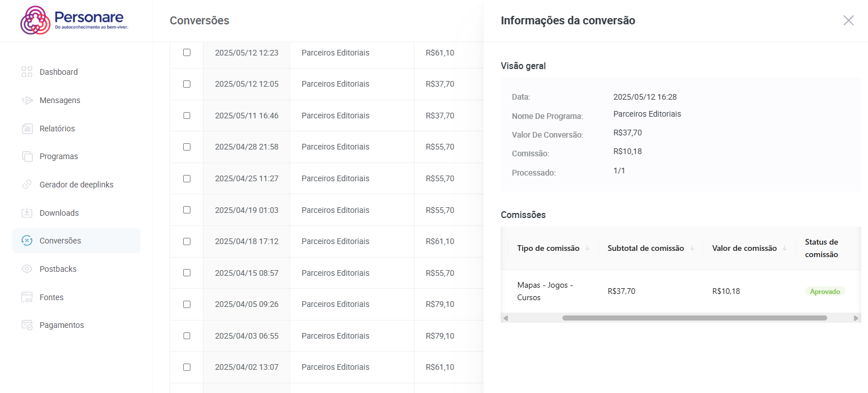The width and height of the screenshot is (868, 393).
Task: Click the Personare logo
Action: click(x=75, y=20)
